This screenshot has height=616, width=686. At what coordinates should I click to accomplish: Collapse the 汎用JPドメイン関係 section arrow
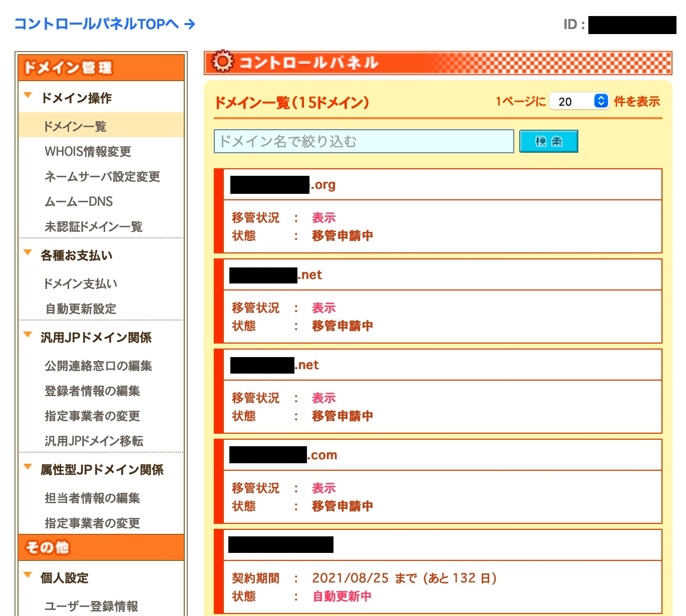tap(28, 335)
